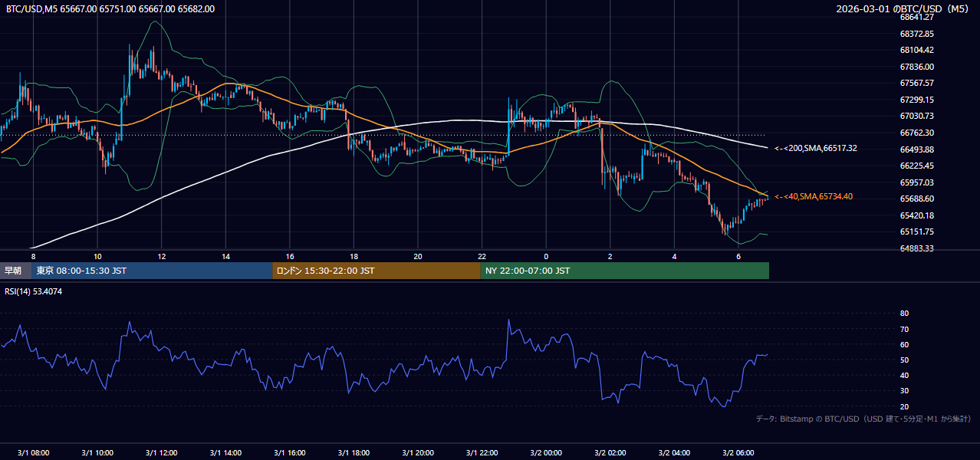Click the 3/1 10:00 time label
The height and width of the screenshot is (460, 980).
pyautogui.click(x=97, y=453)
